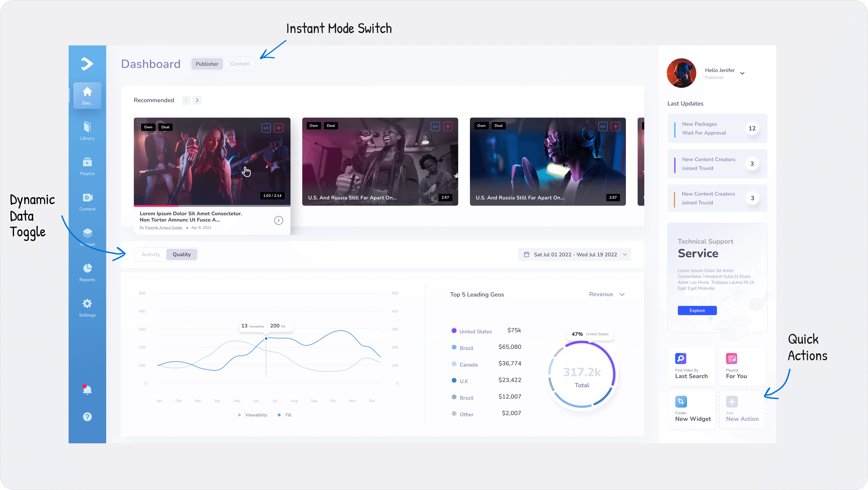Switch dashboard mode to Content

(x=240, y=64)
